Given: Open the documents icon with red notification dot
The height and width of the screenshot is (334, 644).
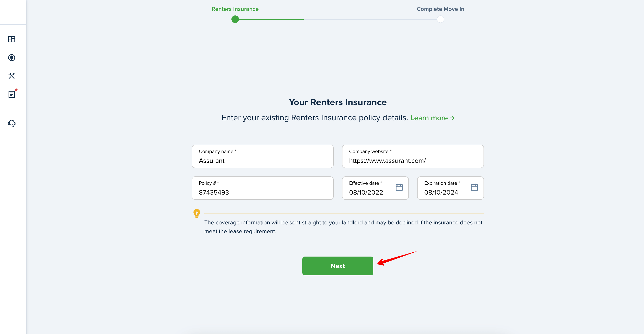Looking at the screenshot, I should (12, 94).
